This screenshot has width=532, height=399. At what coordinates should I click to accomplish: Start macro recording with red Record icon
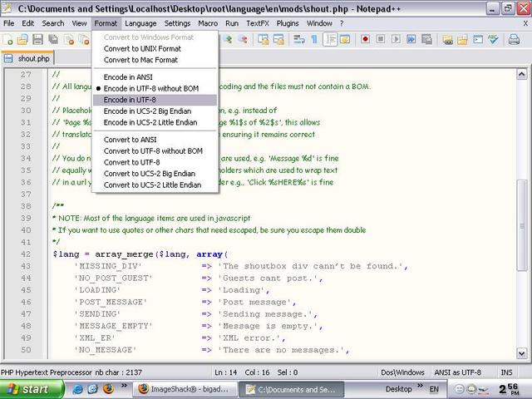[366, 39]
